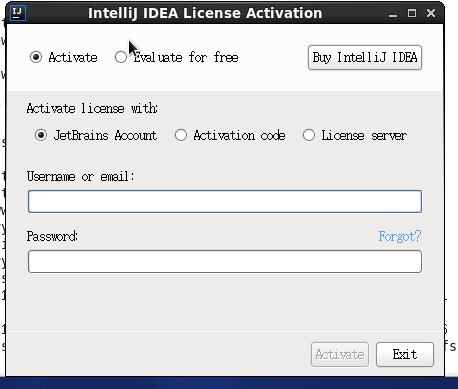Click the dialog title bar text
This screenshot has width=458, height=389.
tap(205, 13)
